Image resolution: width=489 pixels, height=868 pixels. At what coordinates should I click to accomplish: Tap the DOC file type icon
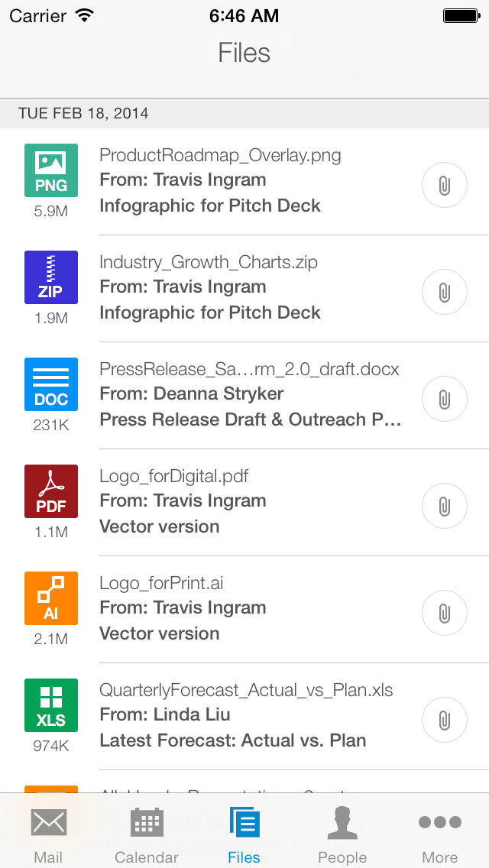(x=51, y=384)
